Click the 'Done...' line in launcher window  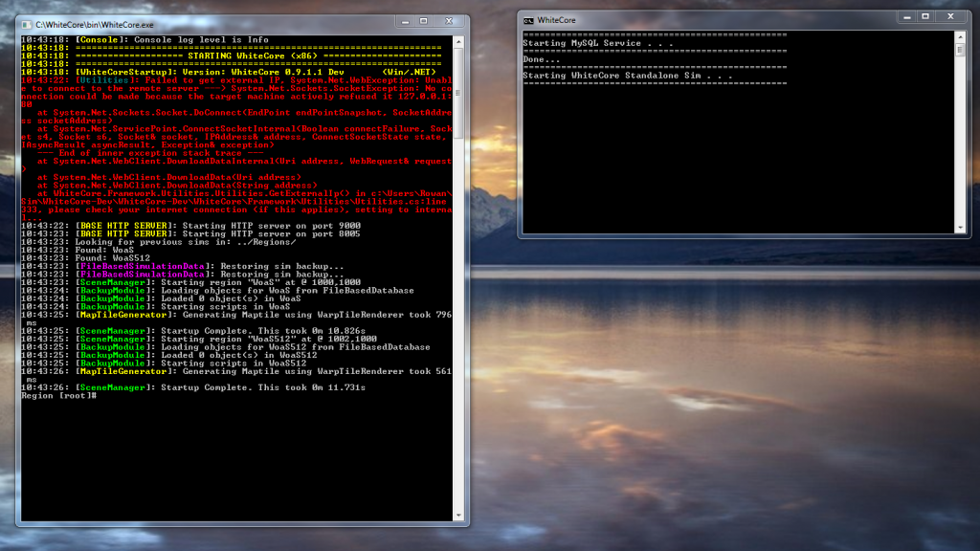point(542,60)
